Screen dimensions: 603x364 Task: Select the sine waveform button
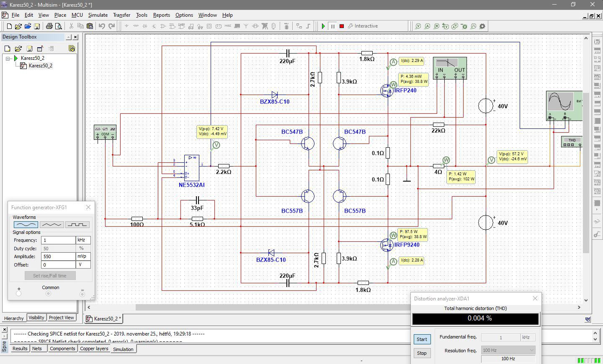[x=26, y=225]
